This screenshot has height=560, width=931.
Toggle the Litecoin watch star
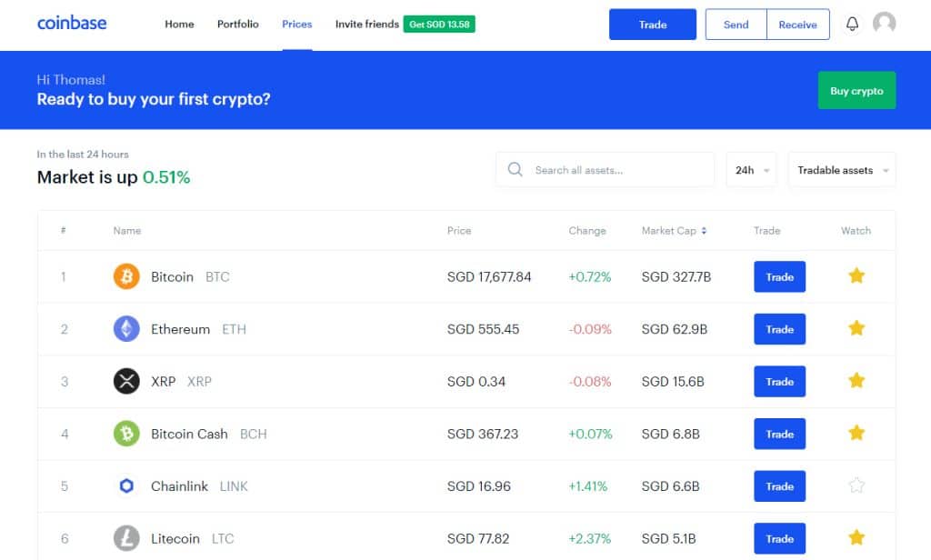(856, 537)
